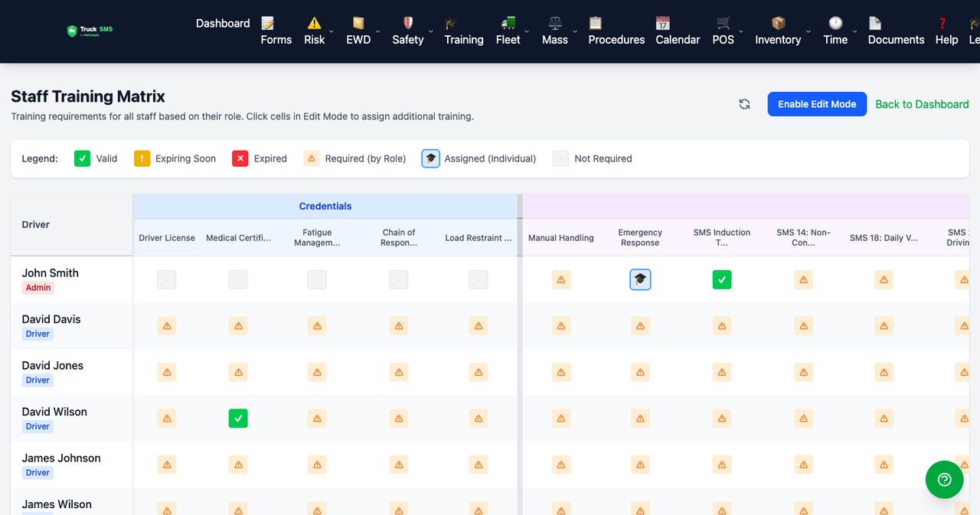The width and height of the screenshot is (980, 515).
Task: Open the Training graduation cap icon
Action: click(452, 23)
